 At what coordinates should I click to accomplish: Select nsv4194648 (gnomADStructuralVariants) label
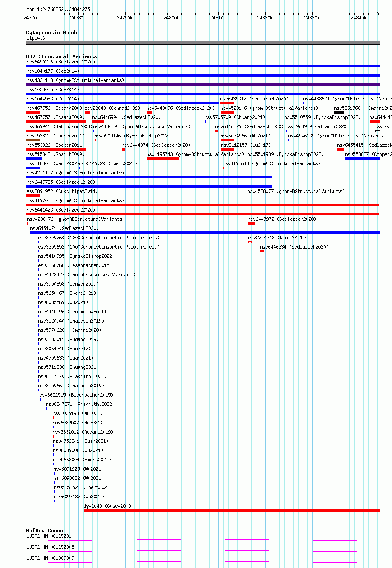271,163
